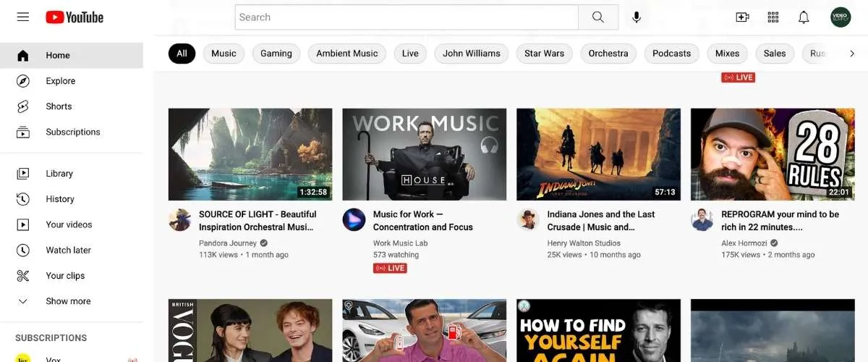Screen dimensions: 868x362
Task: Click the Watch later clock icon
Action: (23, 251)
